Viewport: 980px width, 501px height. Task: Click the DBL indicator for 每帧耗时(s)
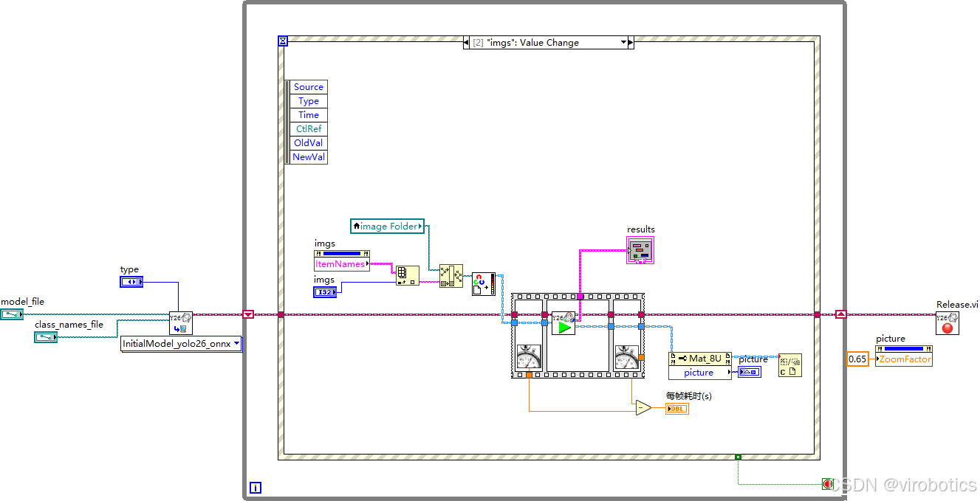click(x=677, y=409)
